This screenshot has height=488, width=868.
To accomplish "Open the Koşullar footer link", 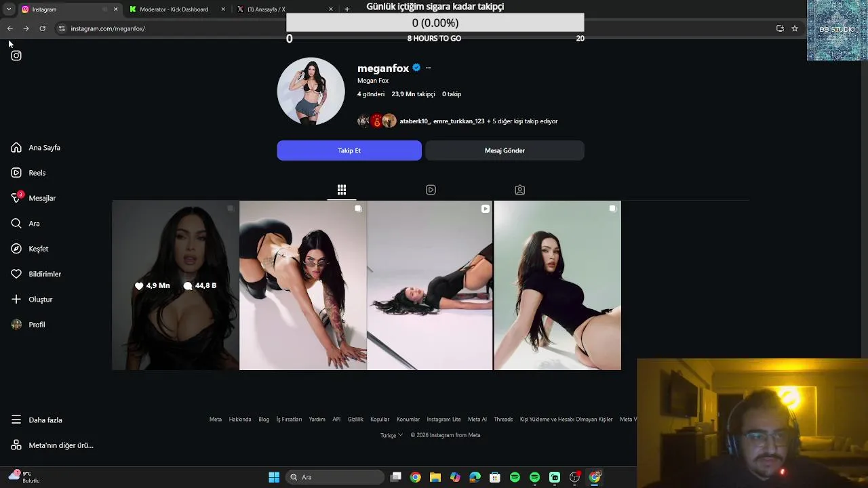I will pos(380,420).
